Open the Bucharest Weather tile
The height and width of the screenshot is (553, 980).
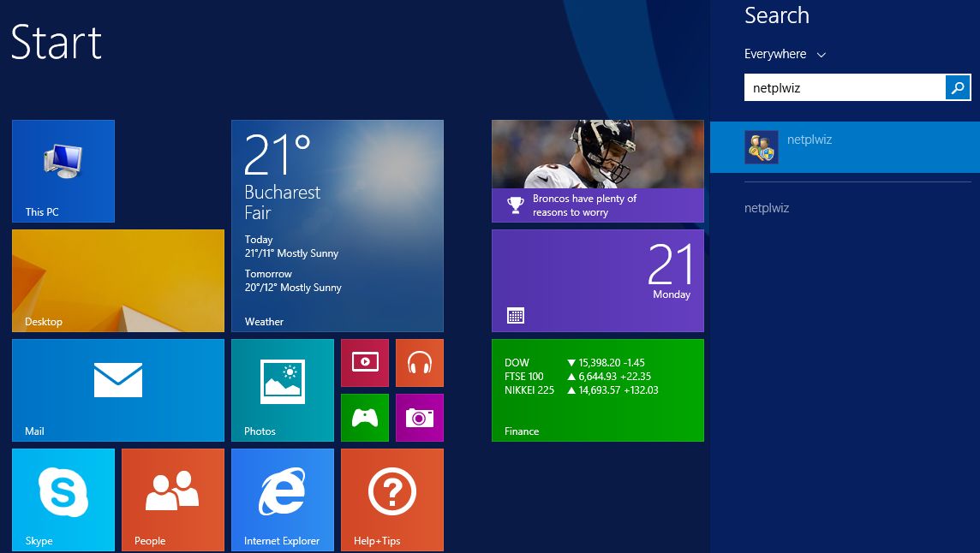pyautogui.click(x=338, y=226)
